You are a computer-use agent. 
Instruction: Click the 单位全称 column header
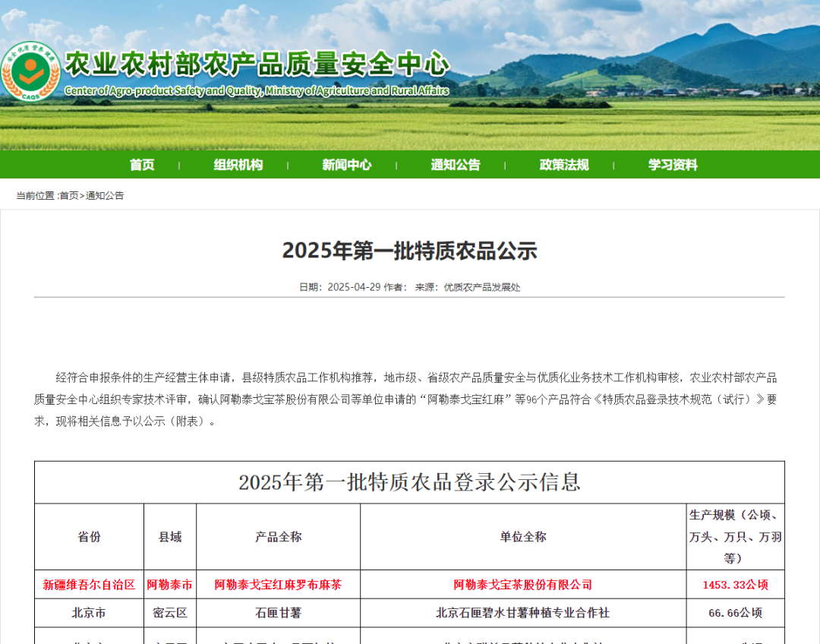click(x=523, y=537)
